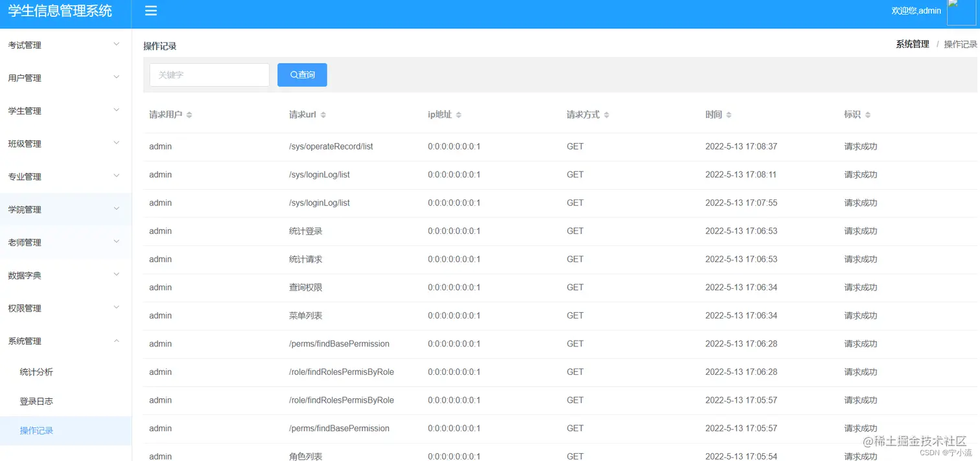Click the 请求用户 column header label
Viewport: 980px width, 461px height.
tap(166, 115)
